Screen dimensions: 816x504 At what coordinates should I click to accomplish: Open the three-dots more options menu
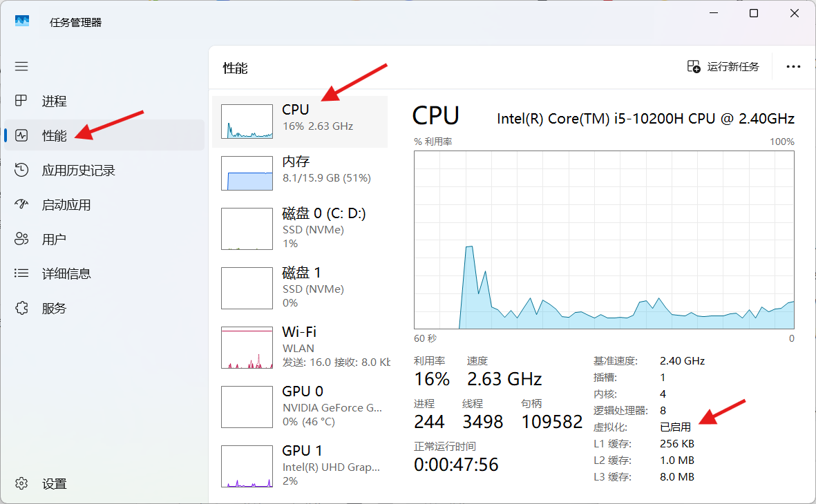(x=793, y=67)
